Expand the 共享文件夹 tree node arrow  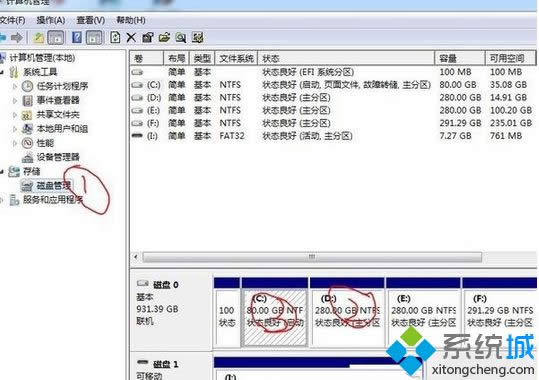point(15,115)
